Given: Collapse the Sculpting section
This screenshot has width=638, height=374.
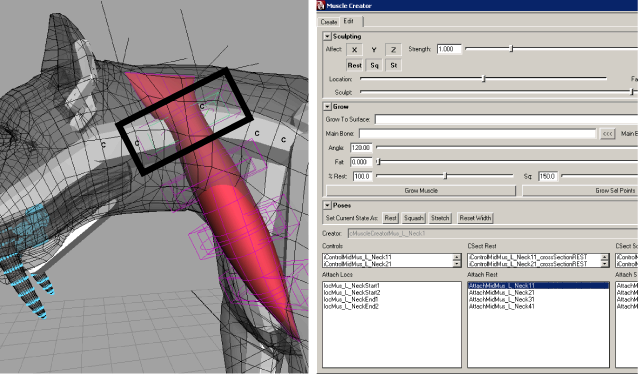Looking at the screenshot, I should point(327,37).
